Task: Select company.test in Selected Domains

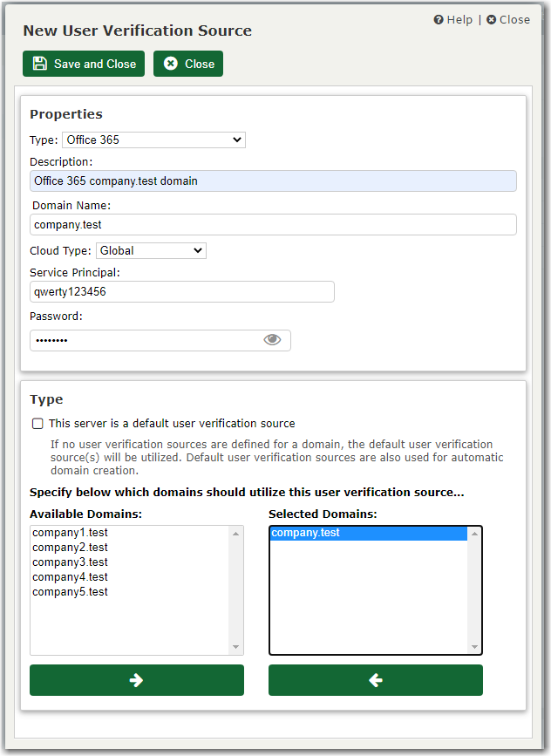Action: pos(368,533)
